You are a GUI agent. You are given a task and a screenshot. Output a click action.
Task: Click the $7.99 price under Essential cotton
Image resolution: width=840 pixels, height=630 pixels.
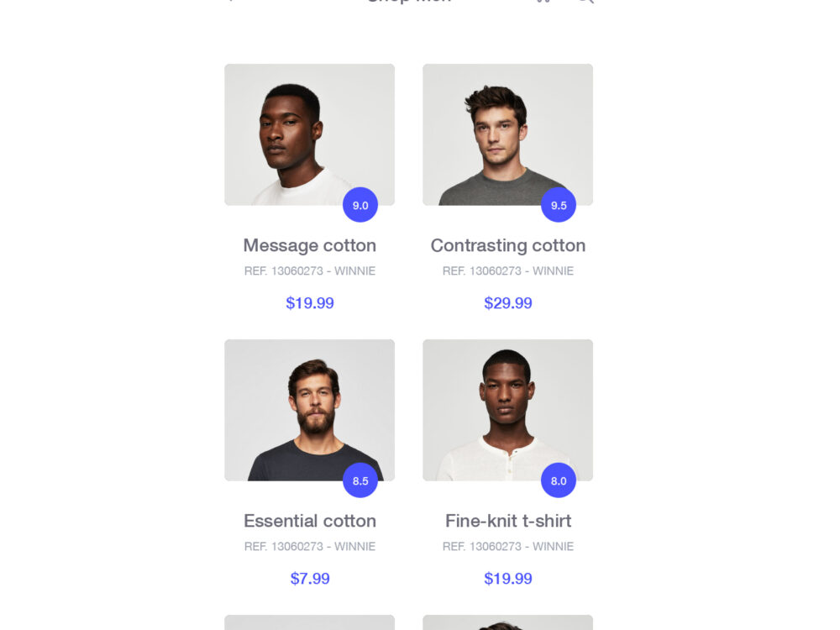309,579
